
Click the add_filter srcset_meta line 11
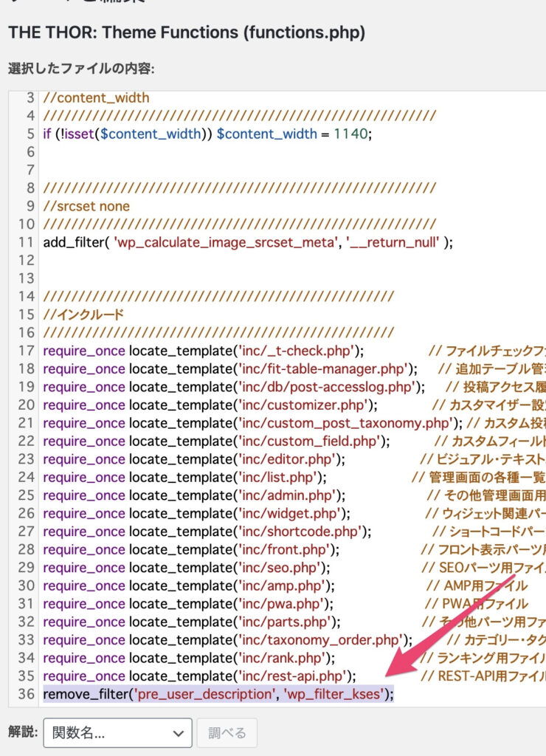(x=248, y=242)
